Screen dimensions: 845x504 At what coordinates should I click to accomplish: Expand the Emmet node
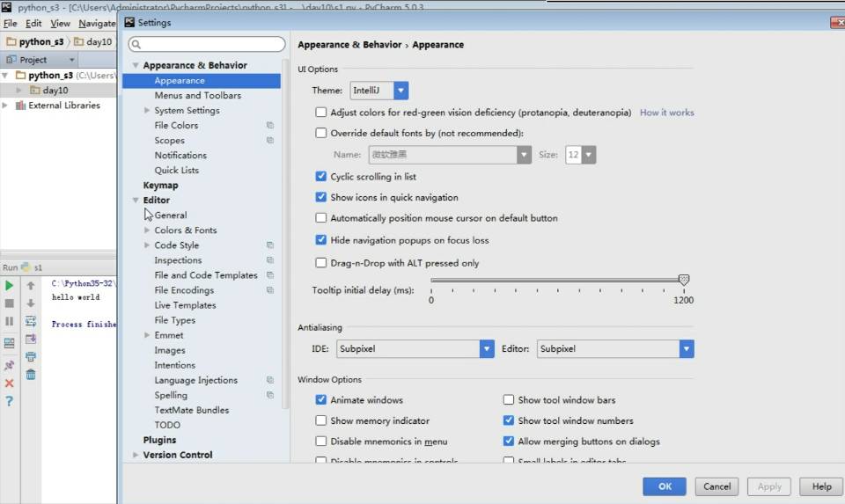click(x=147, y=335)
